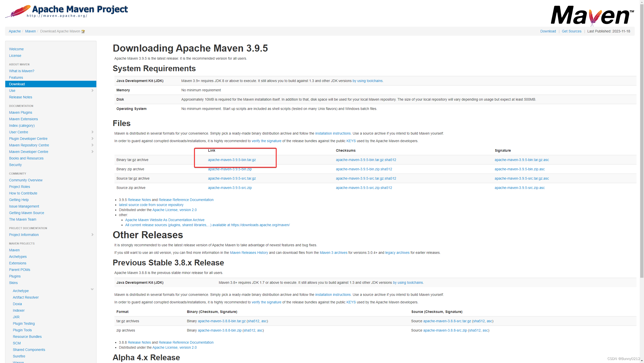The image size is (644, 363).
Task: Open Issue Management in the sidebar
Action: [24, 206]
